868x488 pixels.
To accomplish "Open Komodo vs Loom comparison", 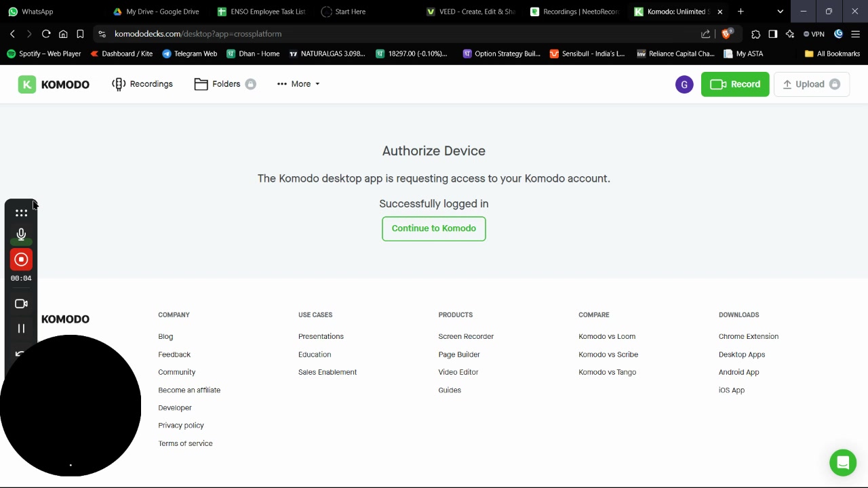I will click(x=607, y=337).
